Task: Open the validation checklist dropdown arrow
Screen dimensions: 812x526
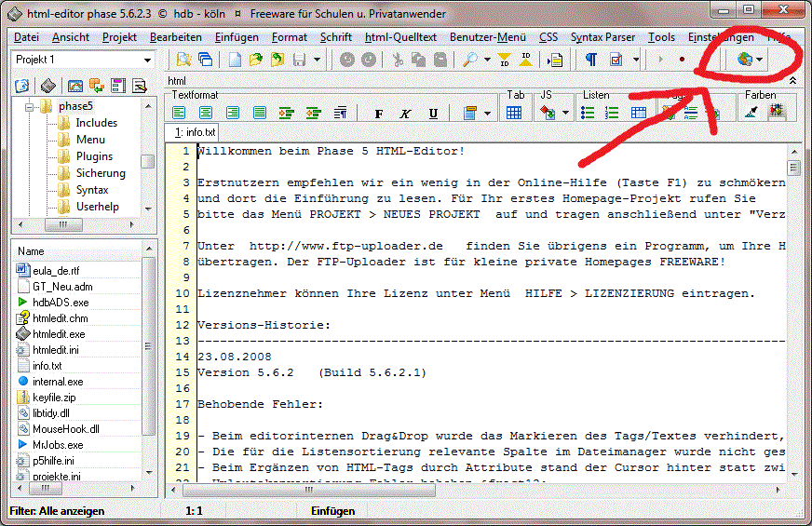Action: tap(636, 60)
